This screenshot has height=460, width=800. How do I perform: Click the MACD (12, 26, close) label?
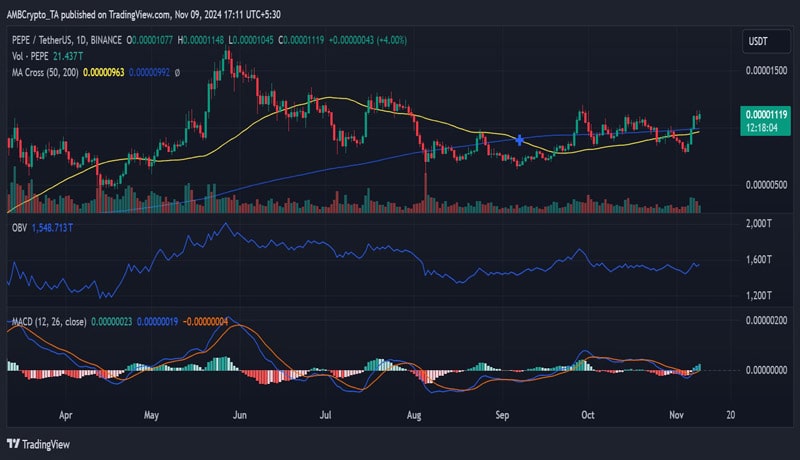pyautogui.click(x=49, y=322)
